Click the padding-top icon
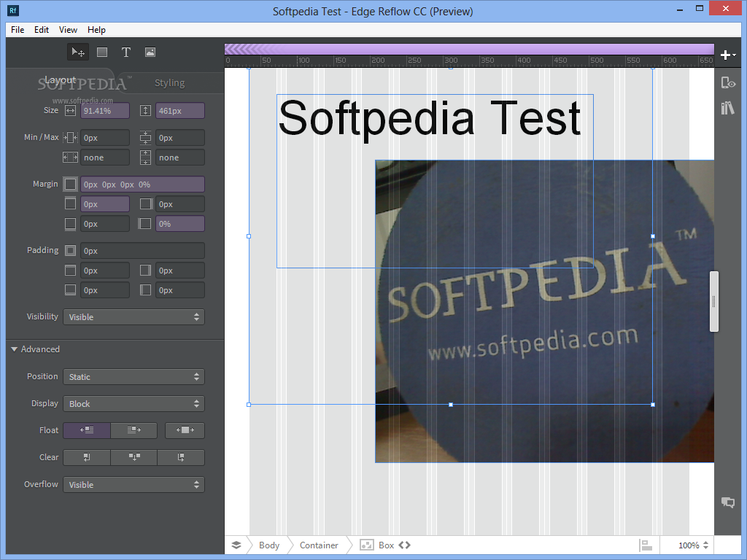This screenshot has height=560, width=747. pyautogui.click(x=71, y=271)
